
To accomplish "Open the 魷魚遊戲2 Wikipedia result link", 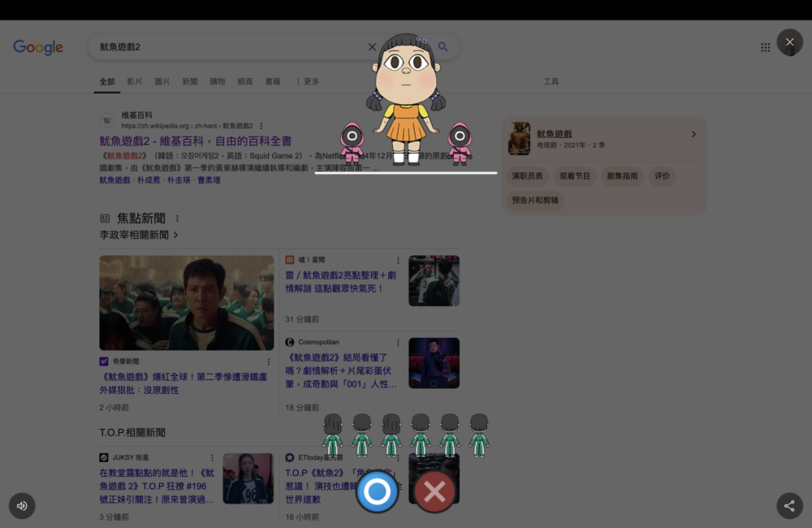I will click(195, 141).
